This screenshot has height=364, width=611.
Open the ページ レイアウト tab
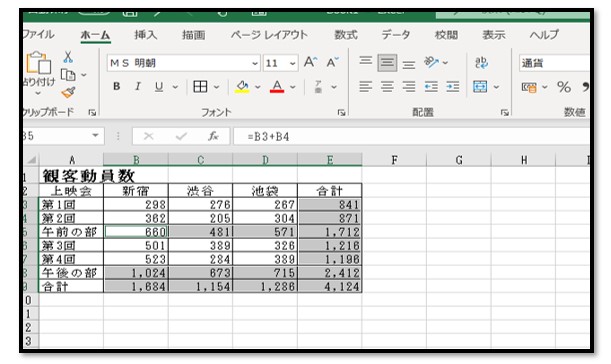[269, 35]
